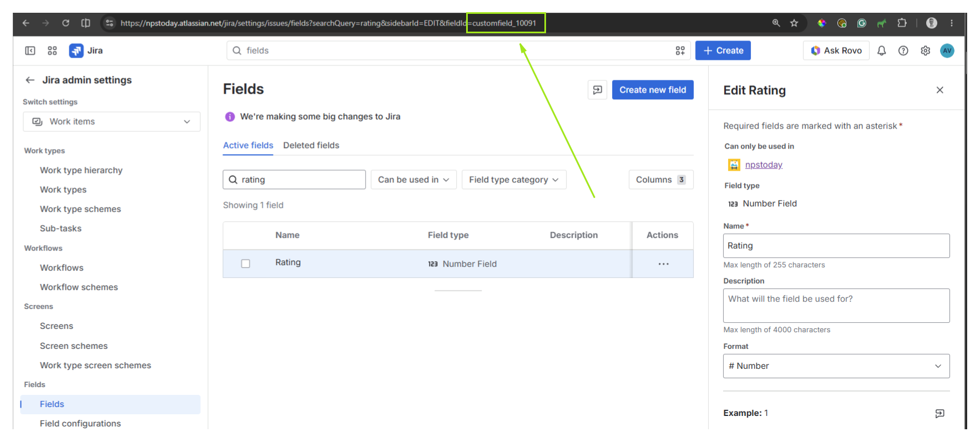
Task: Open the help question mark icon
Action: [903, 50]
